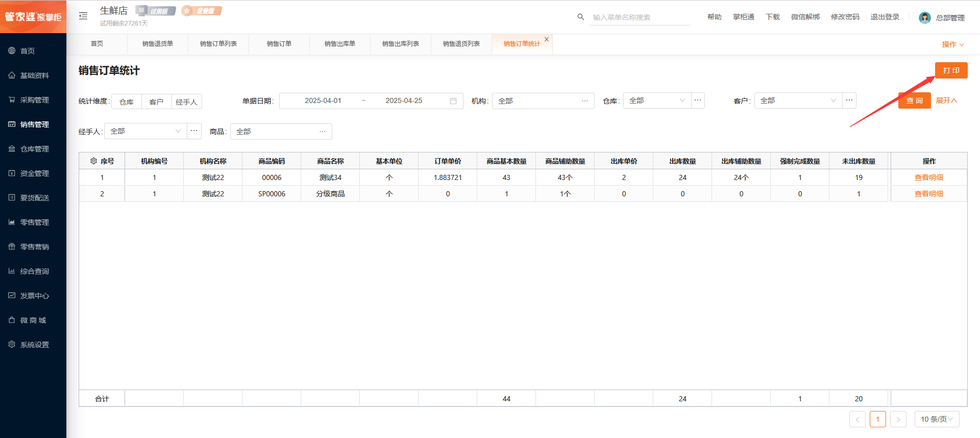The width and height of the screenshot is (980, 438).
Task: Click the user avatar icon
Action: coord(924,18)
